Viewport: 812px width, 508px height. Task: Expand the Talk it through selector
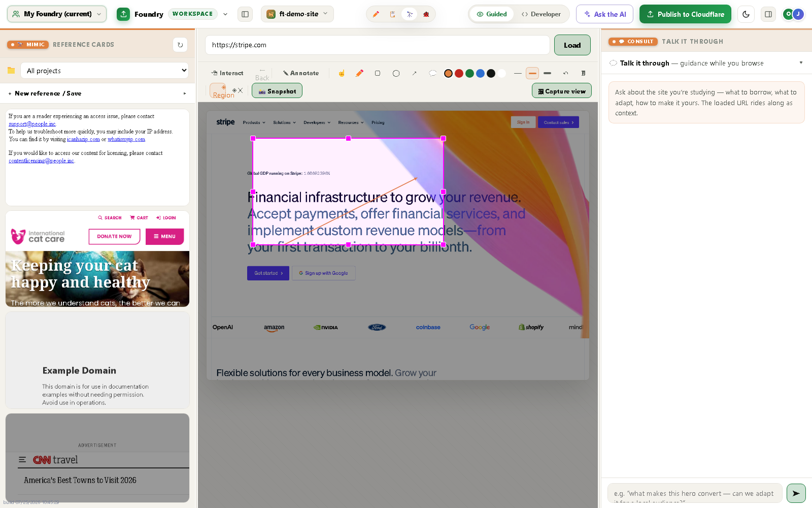click(x=706, y=63)
